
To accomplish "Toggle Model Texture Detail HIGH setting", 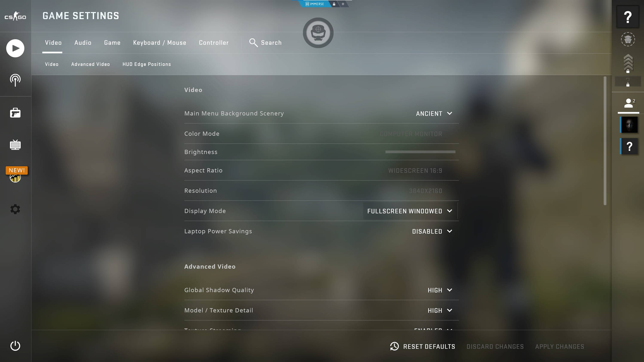I will (x=439, y=310).
